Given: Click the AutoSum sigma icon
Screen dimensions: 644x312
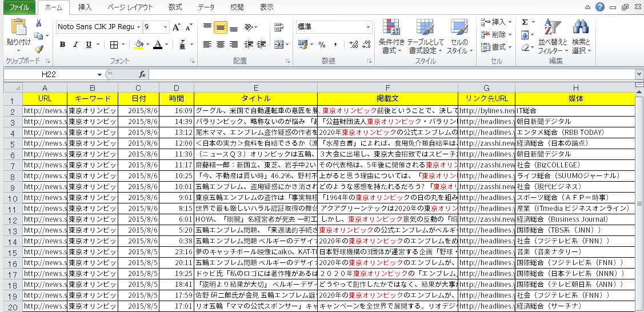Looking at the screenshot, I should point(525,22).
